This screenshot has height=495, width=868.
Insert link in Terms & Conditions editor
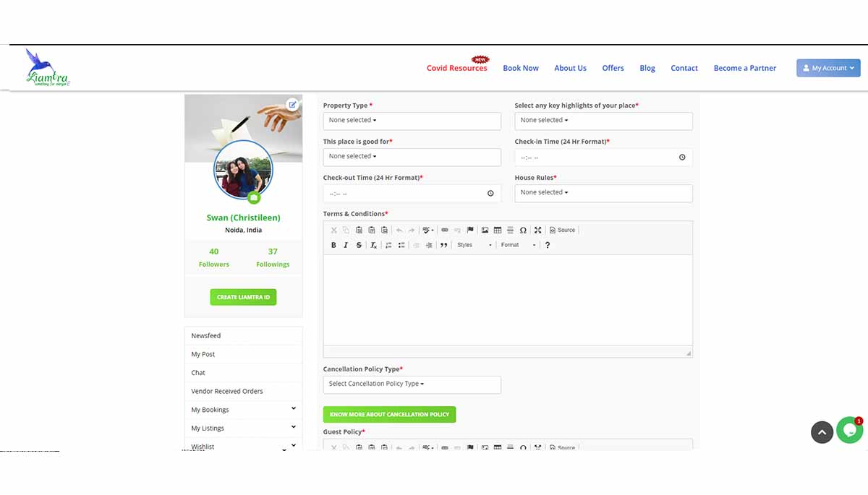445,230
